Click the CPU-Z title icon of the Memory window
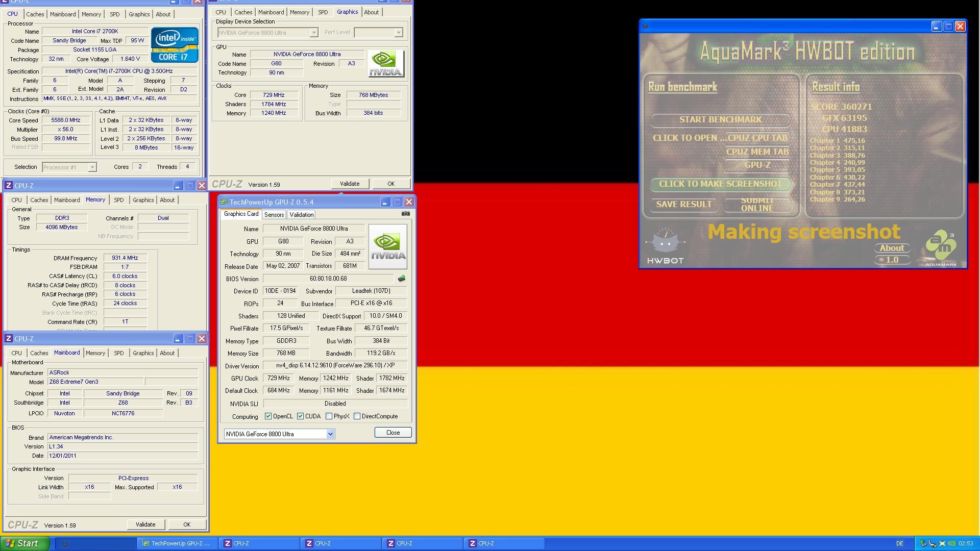Viewport: 980px width, 551px height. (8, 185)
